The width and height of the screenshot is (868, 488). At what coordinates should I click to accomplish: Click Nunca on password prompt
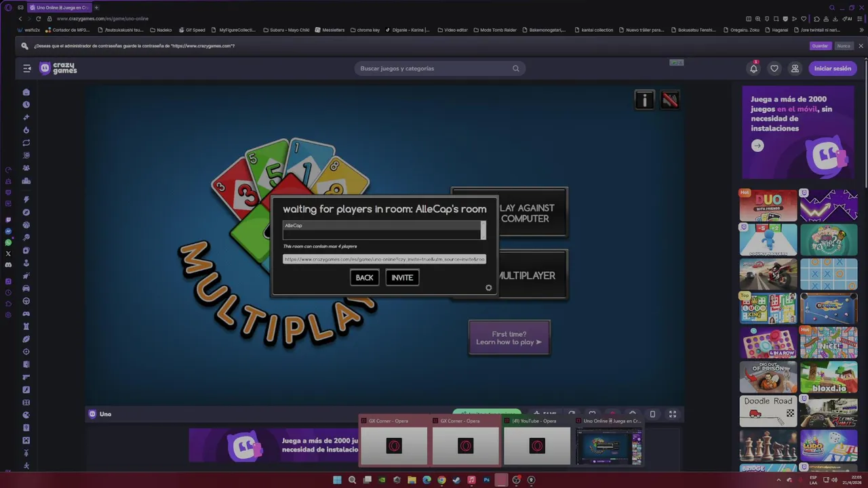[x=844, y=46]
